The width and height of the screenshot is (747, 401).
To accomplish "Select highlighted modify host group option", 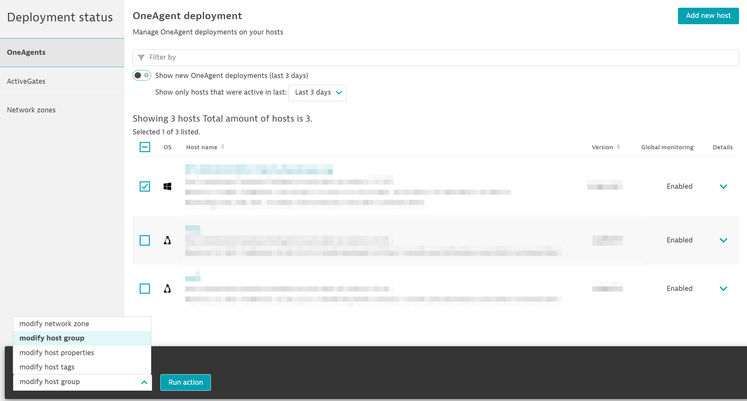I will click(82, 338).
